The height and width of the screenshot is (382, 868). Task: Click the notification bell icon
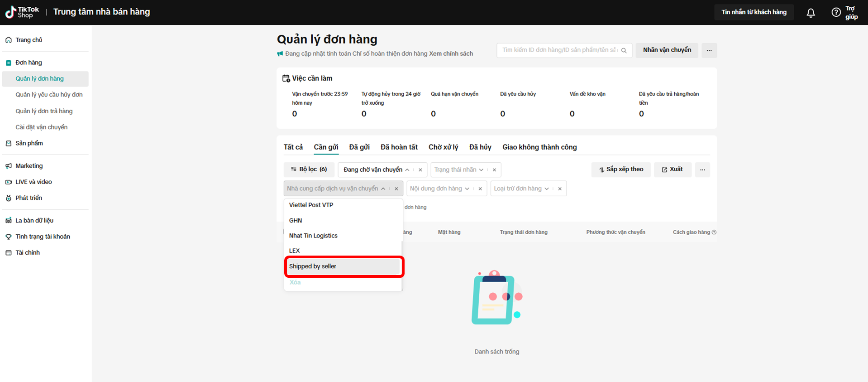811,13
